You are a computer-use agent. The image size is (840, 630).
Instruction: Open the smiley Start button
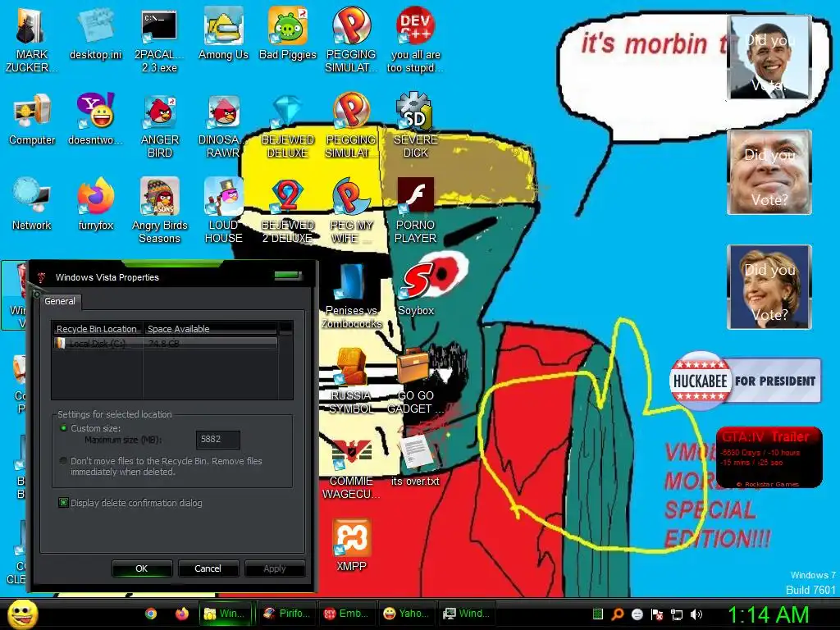22,614
